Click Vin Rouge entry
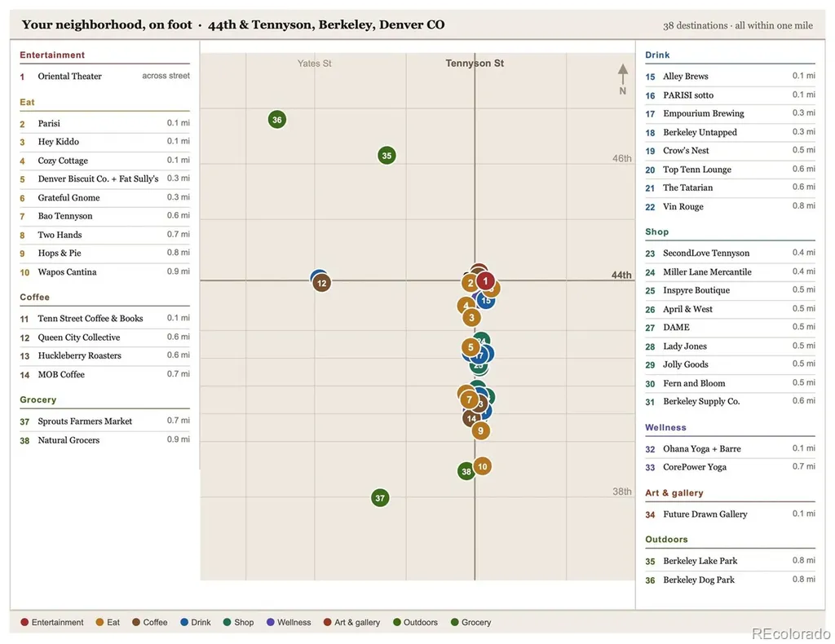835x644 pixels. (x=730, y=206)
